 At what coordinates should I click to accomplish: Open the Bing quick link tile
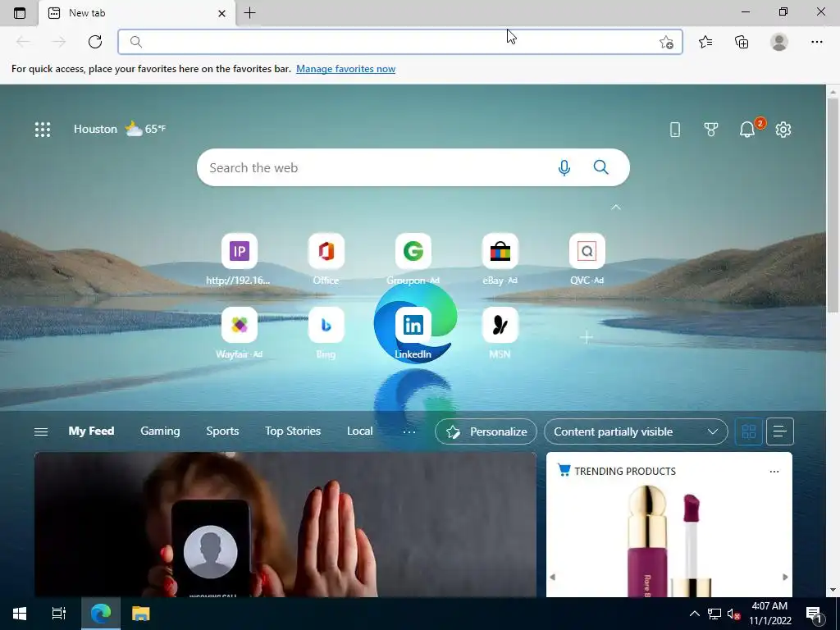point(326,333)
